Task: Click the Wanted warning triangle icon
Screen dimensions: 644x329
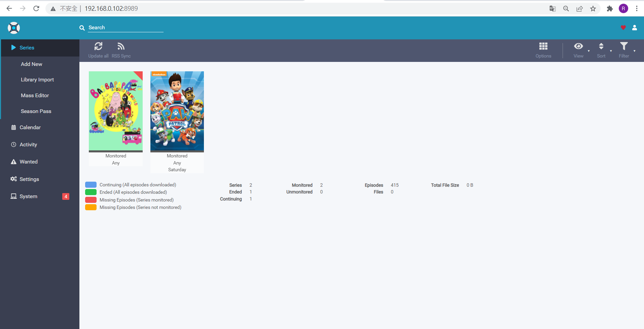Action: [13, 162]
